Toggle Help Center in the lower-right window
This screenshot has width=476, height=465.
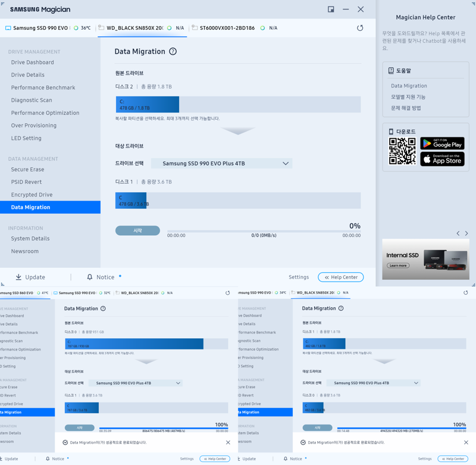click(453, 458)
